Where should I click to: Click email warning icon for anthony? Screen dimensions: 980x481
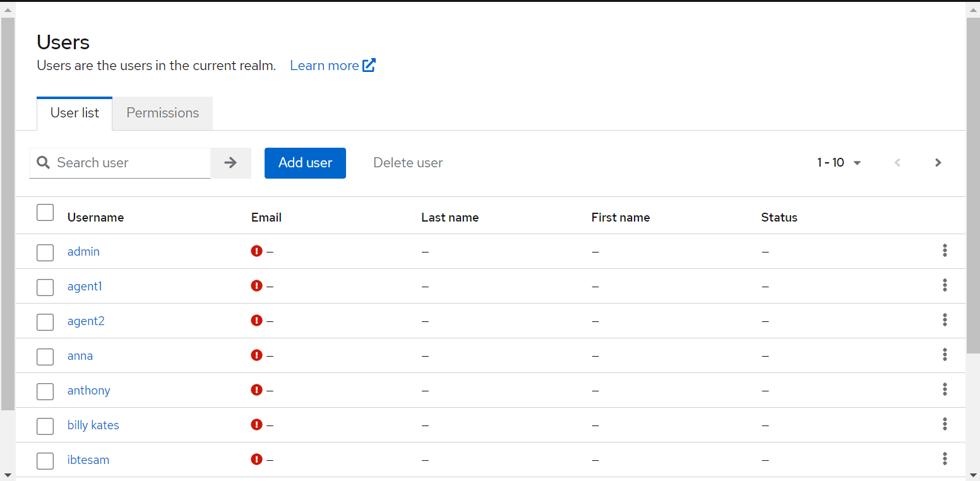(256, 390)
